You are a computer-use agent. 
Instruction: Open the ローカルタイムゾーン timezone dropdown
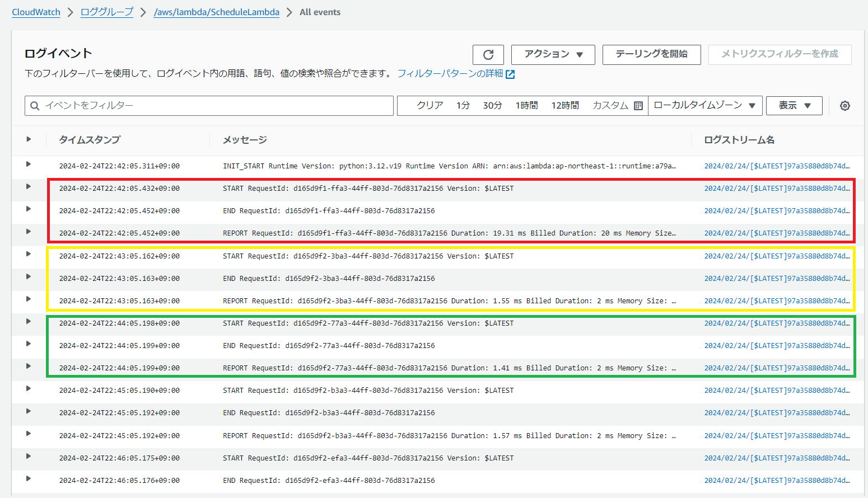click(704, 106)
